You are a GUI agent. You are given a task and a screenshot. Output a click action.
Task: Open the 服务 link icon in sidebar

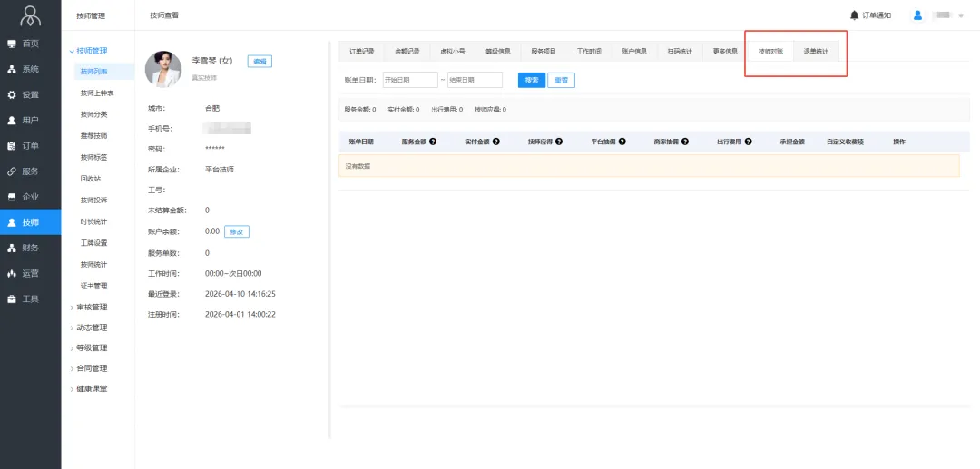pos(12,171)
